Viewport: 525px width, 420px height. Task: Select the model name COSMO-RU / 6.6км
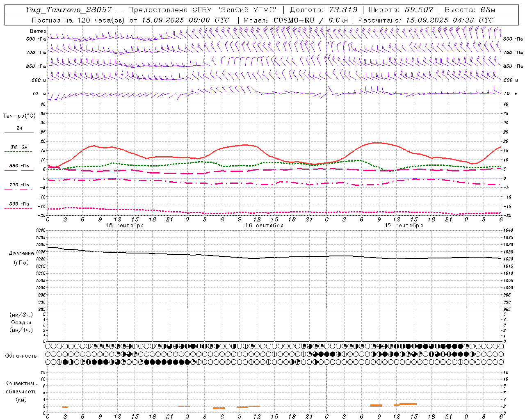[x=310, y=20]
